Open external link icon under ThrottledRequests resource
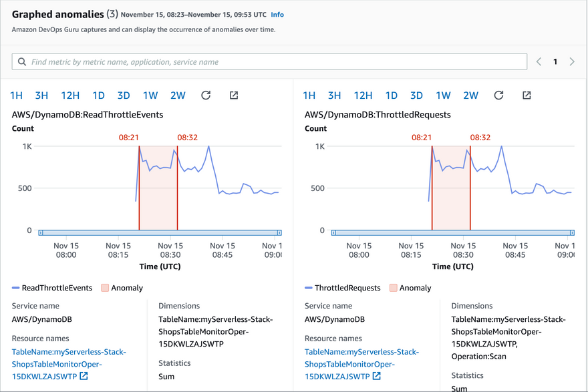This screenshot has height=392, width=588. tap(376, 376)
